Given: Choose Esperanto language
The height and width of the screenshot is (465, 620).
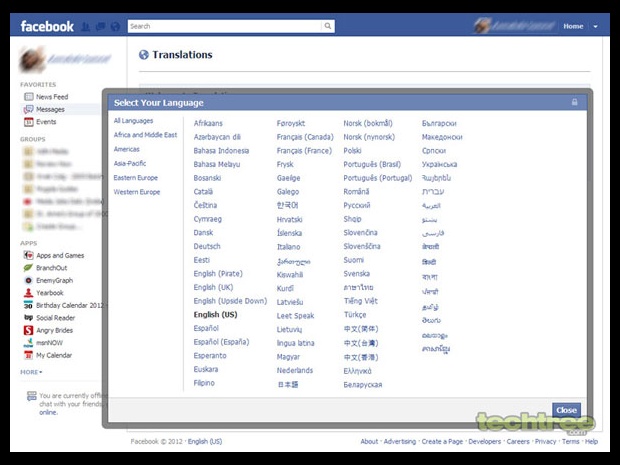Looking at the screenshot, I should [x=210, y=355].
